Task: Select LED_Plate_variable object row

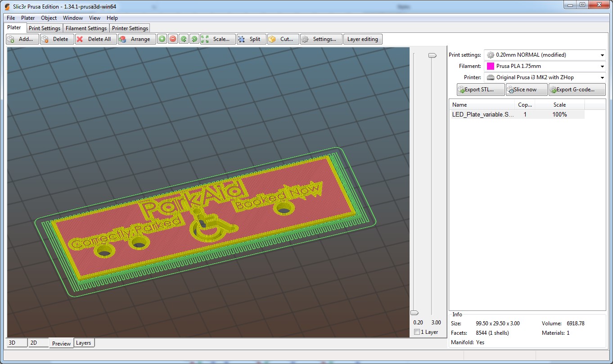Action: pyautogui.click(x=517, y=114)
